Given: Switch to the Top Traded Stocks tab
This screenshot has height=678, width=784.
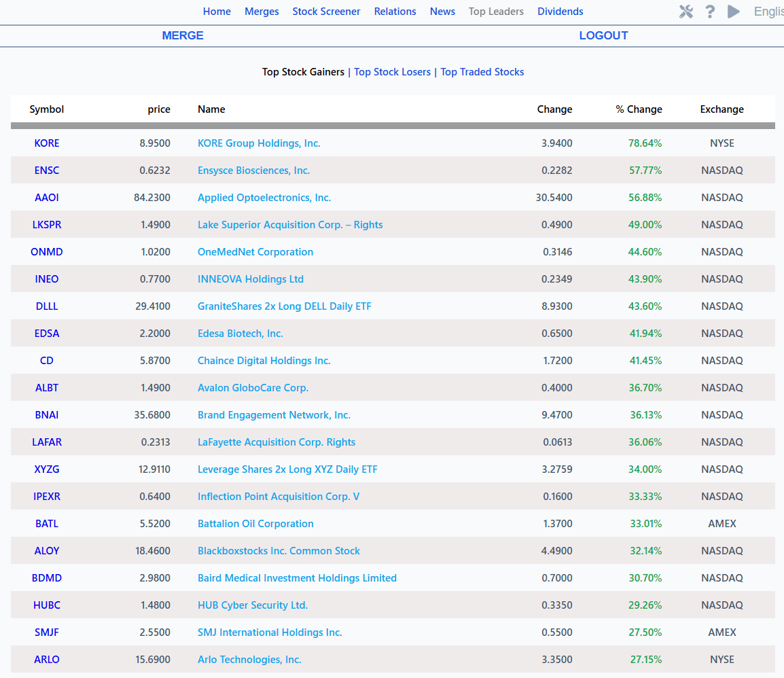Looking at the screenshot, I should [x=482, y=72].
